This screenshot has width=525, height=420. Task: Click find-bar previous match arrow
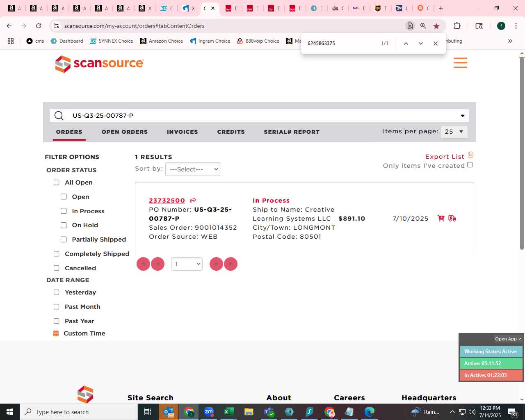click(x=406, y=43)
